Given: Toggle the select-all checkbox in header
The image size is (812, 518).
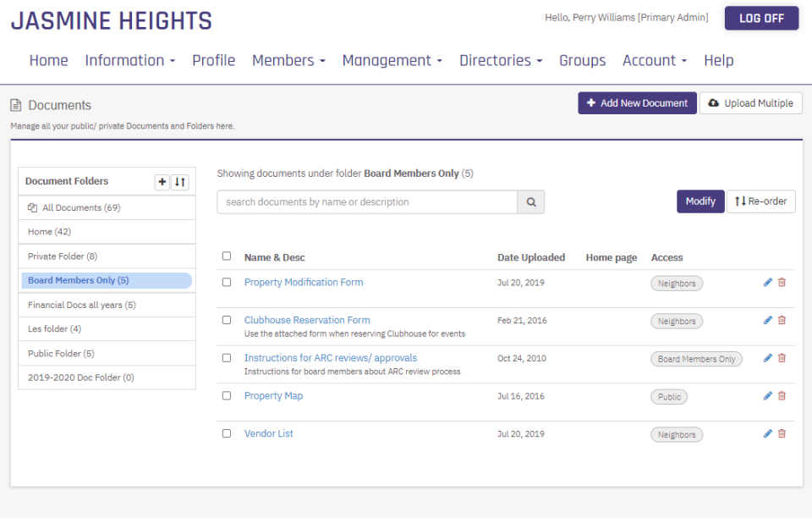Looking at the screenshot, I should click(x=227, y=256).
